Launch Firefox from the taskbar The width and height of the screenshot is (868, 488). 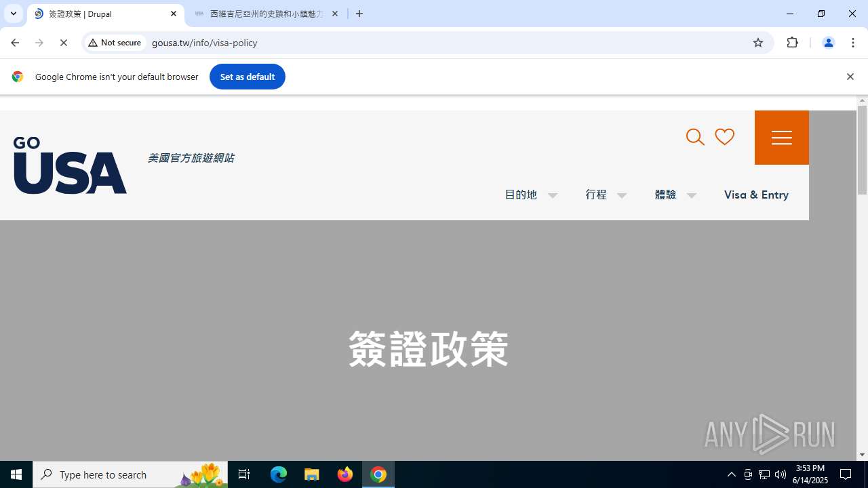[345, 474]
